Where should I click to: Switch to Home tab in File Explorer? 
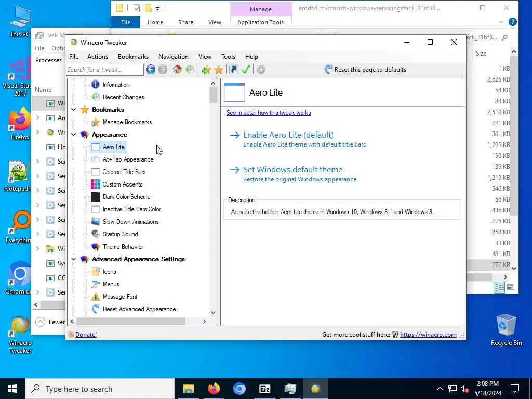[155, 22]
